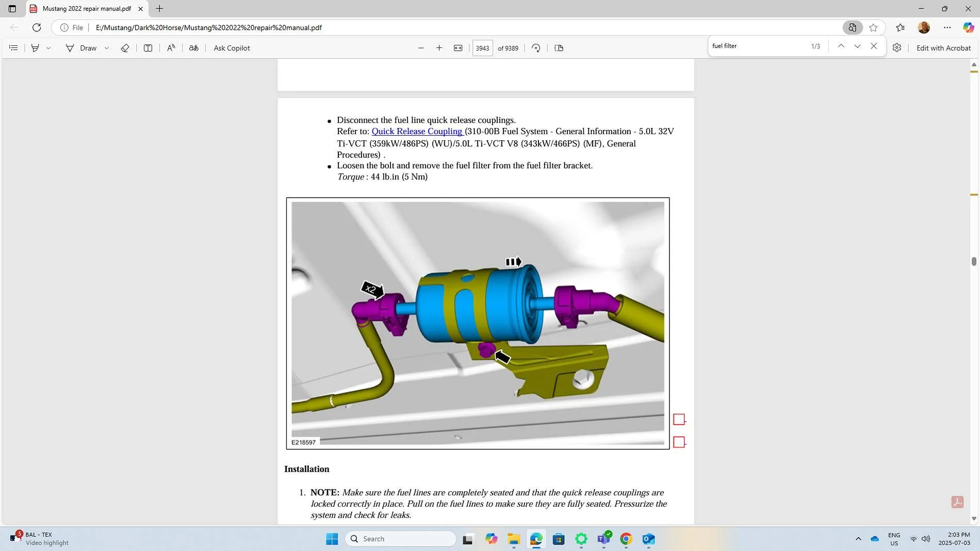Open the BAL - TEX widget
The image size is (980, 551).
click(x=40, y=539)
